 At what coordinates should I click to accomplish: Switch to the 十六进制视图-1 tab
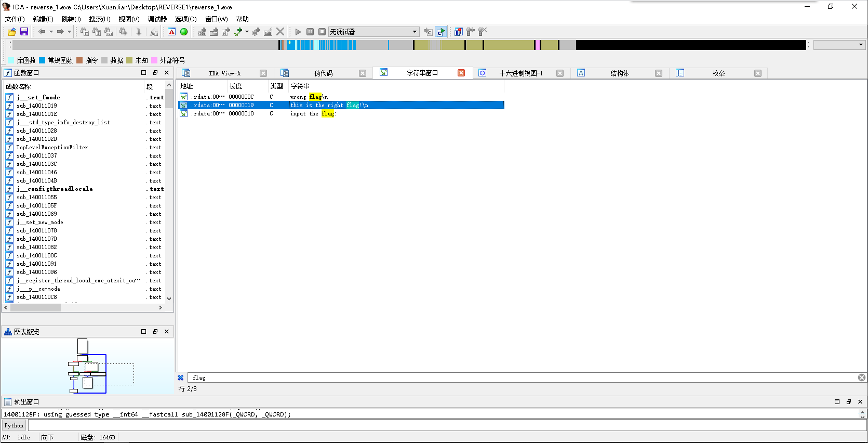[521, 73]
